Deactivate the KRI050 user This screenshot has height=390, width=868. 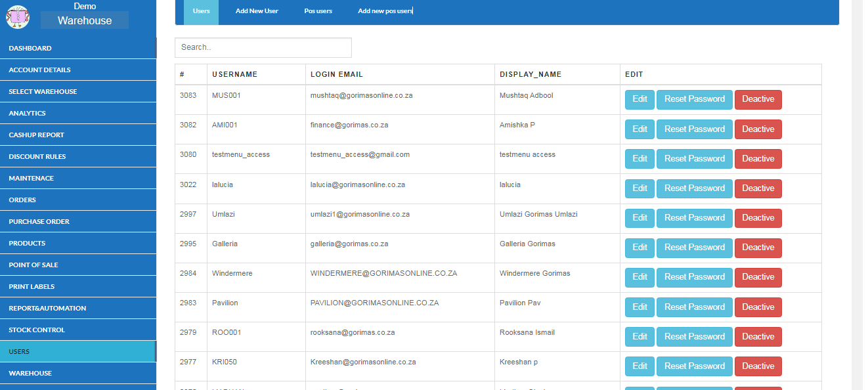click(758, 366)
